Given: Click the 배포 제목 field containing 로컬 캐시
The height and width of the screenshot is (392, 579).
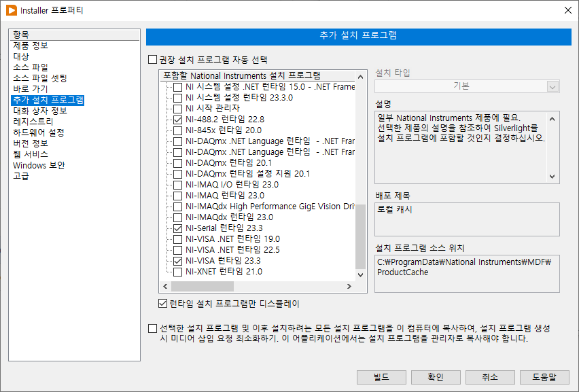Looking at the screenshot, I should point(467,219).
